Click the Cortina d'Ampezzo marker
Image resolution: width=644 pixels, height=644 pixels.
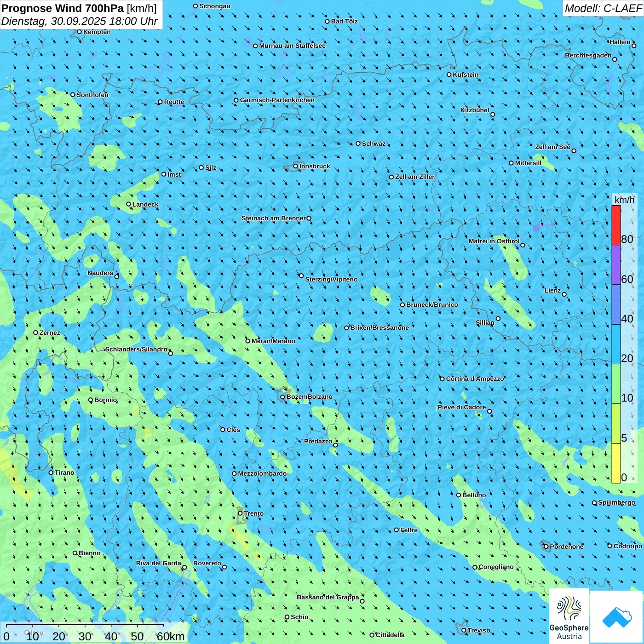click(443, 379)
